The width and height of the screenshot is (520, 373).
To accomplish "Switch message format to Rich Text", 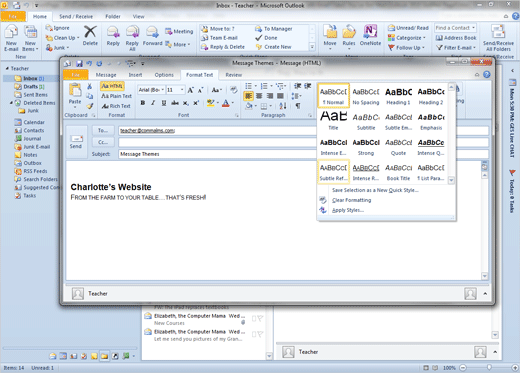I will pyautogui.click(x=116, y=106).
